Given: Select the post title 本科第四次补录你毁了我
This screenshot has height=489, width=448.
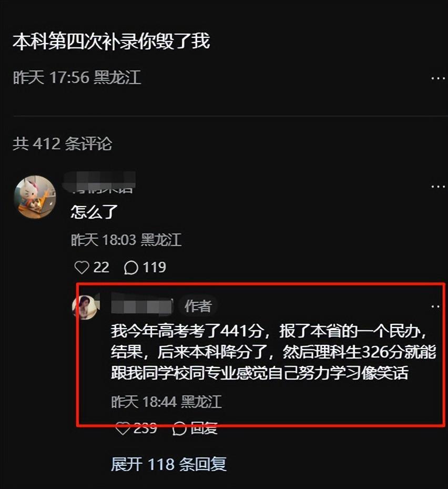Looking at the screenshot, I should (x=111, y=41).
